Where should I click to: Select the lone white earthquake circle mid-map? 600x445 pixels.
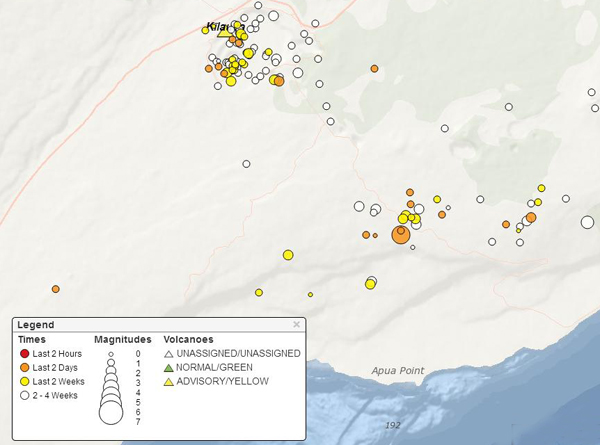coord(246,164)
